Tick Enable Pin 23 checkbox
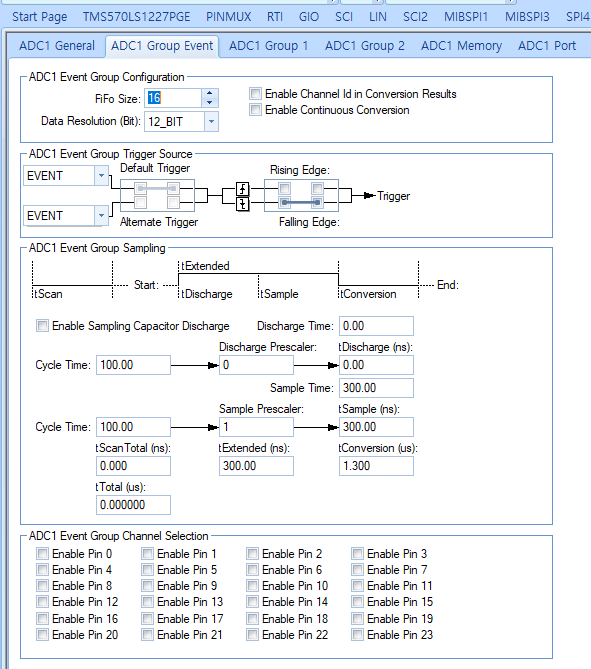Viewport: 591px width, 669px height. click(x=357, y=635)
